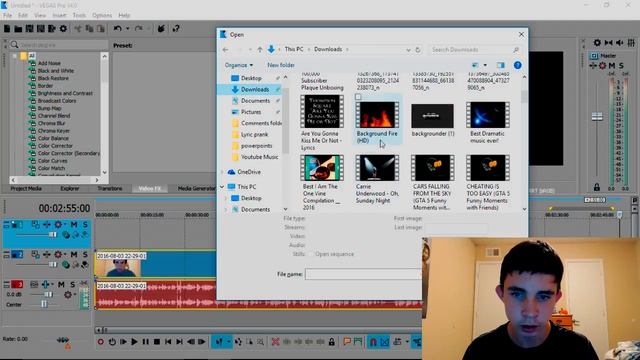The height and width of the screenshot is (360, 640).
Task: Open the address bar history dropdown
Action: 408,50
